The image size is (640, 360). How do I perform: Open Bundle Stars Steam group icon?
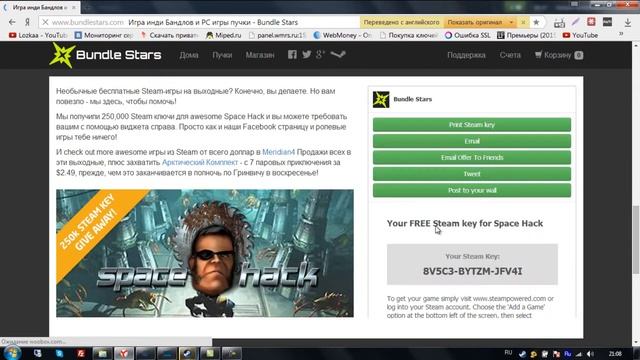338,54
